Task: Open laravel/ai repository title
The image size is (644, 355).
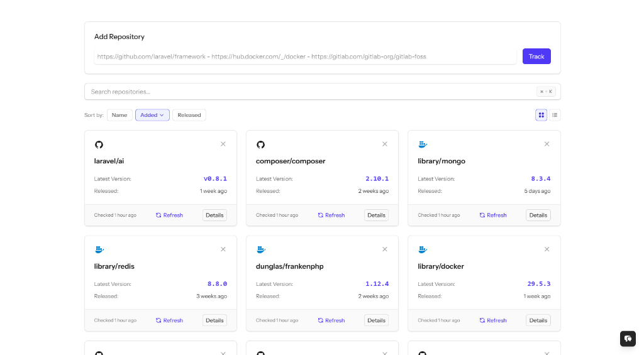Action: tap(109, 161)
